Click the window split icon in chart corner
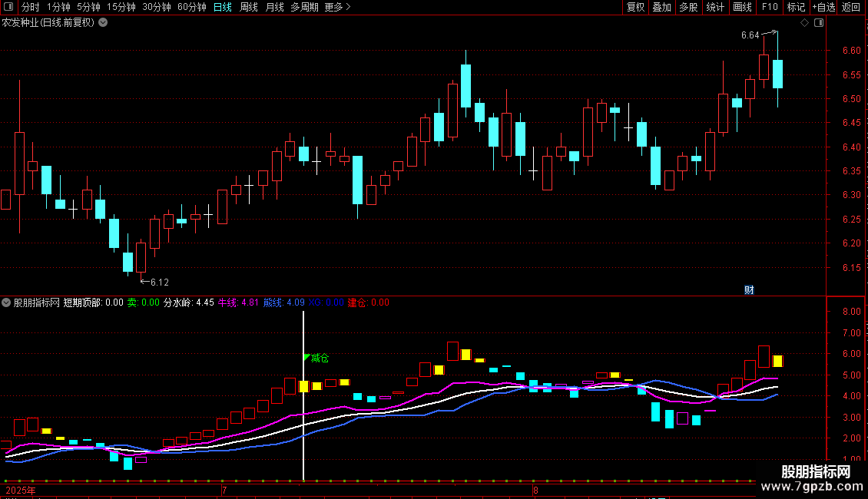The height and width of the screenshot is (499, 868). coord(819,23)
